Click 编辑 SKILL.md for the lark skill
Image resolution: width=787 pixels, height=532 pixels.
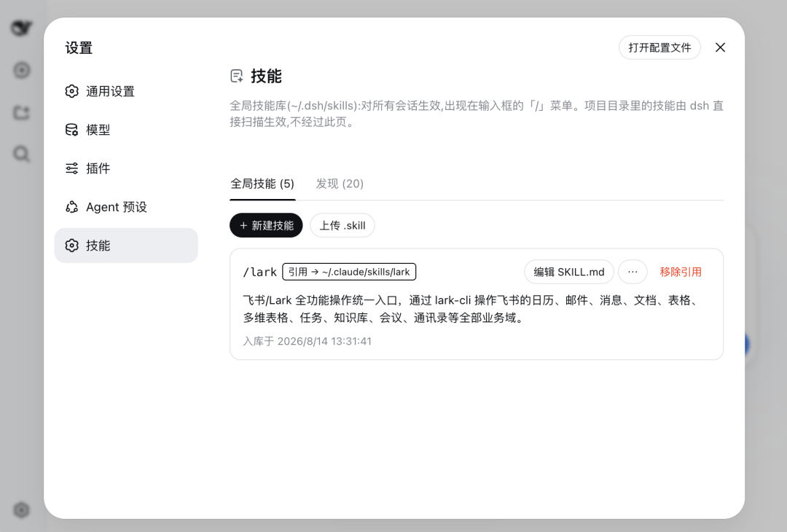pyautogui.click(x=569, y=272)
